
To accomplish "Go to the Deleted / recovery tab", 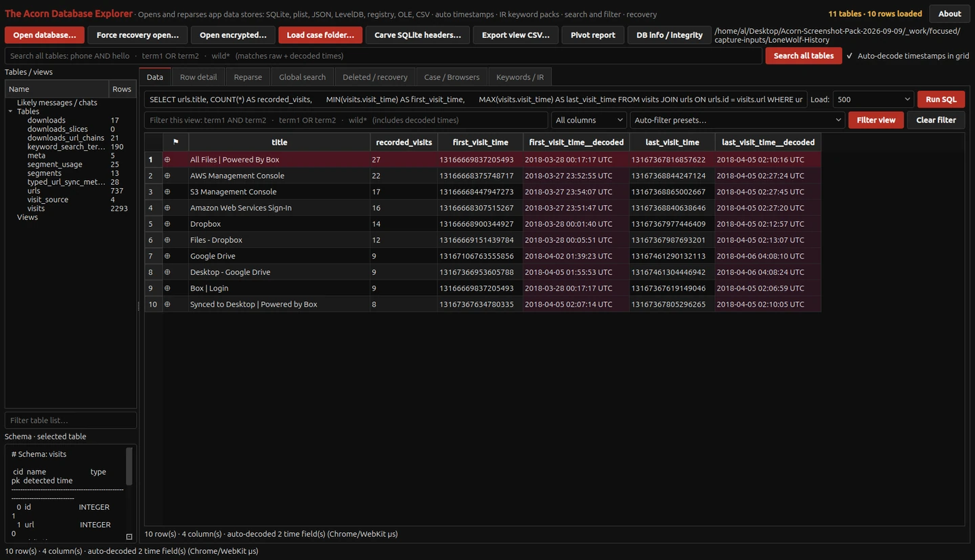I will (375, 77).
